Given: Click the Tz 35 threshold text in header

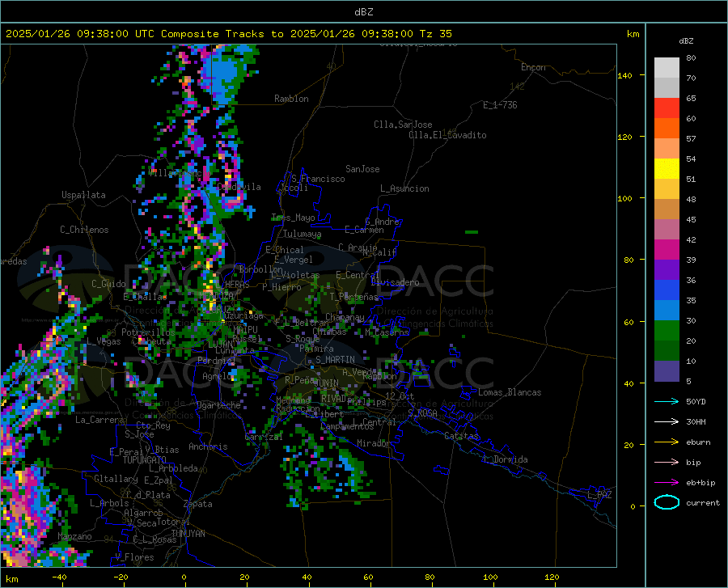Looking at the screenshot, I should 436,34.
